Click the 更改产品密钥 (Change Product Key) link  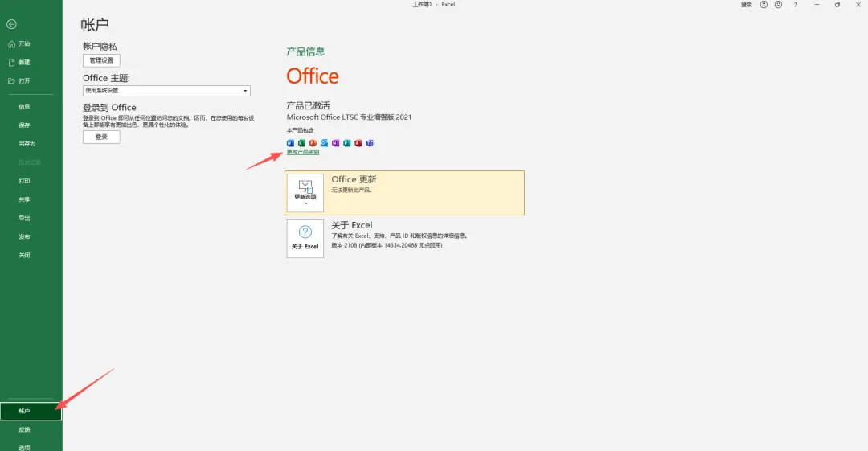pos(303,153)
